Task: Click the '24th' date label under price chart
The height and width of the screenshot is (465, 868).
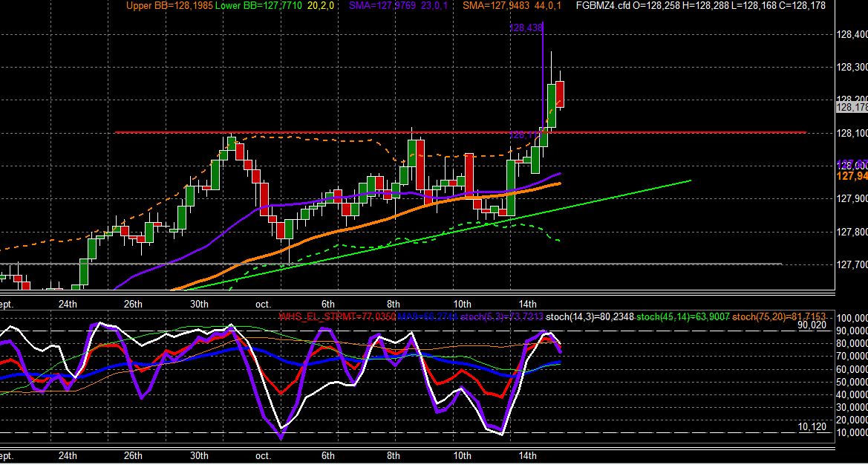Action: coord(68,304)
